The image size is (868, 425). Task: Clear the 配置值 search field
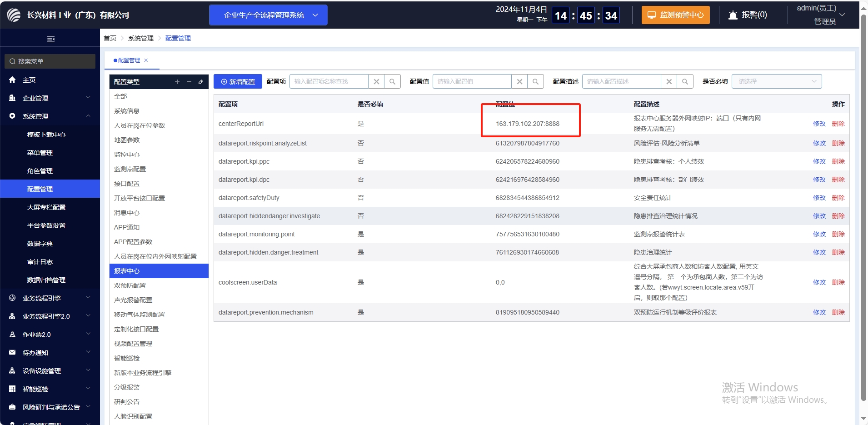coord(519,82)
